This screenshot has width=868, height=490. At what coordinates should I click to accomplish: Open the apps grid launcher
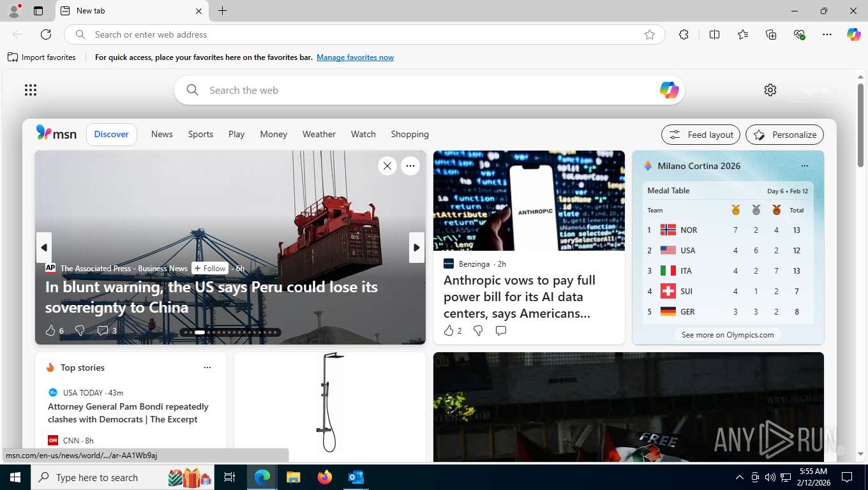click(x=31, y=90)
